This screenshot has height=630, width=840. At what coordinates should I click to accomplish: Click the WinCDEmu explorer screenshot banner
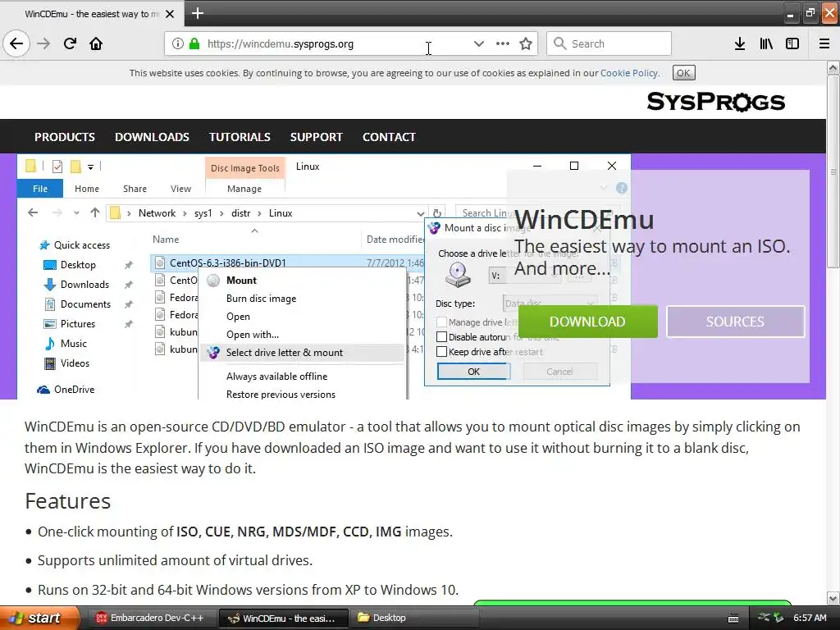pyautogui.click(x=323, y=276)
